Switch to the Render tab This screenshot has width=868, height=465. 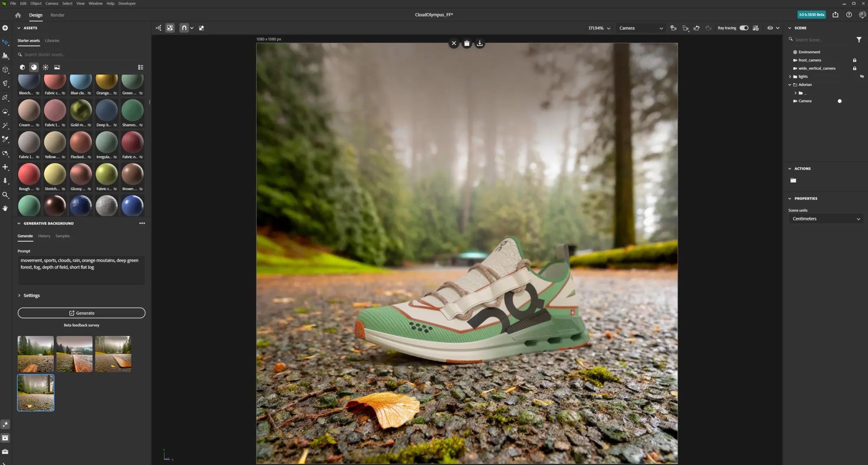click(x=57, y=15)
